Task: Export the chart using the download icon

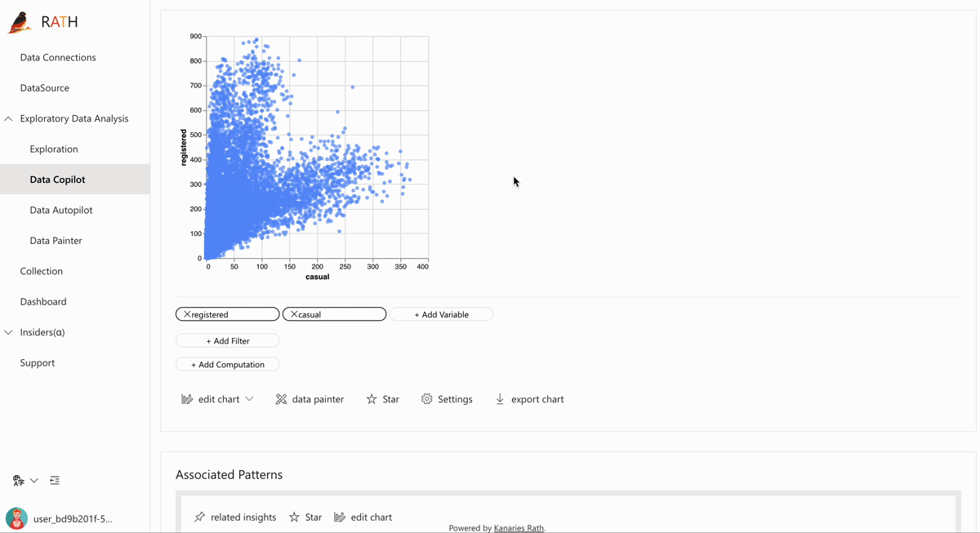Action: click(x=500, y=399)
